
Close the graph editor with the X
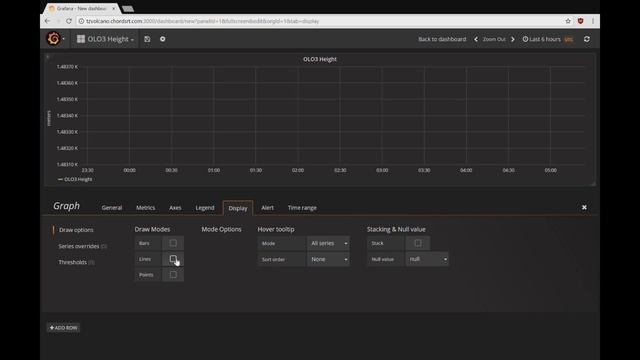[584, 207]
